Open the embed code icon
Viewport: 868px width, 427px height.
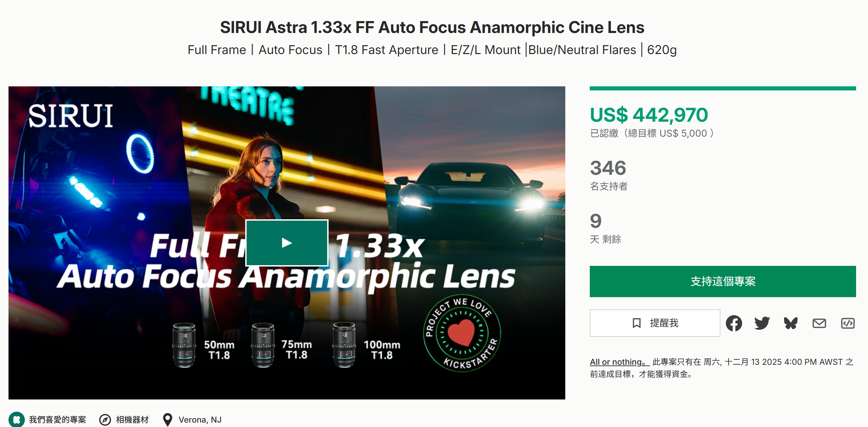tap(848, 323)
